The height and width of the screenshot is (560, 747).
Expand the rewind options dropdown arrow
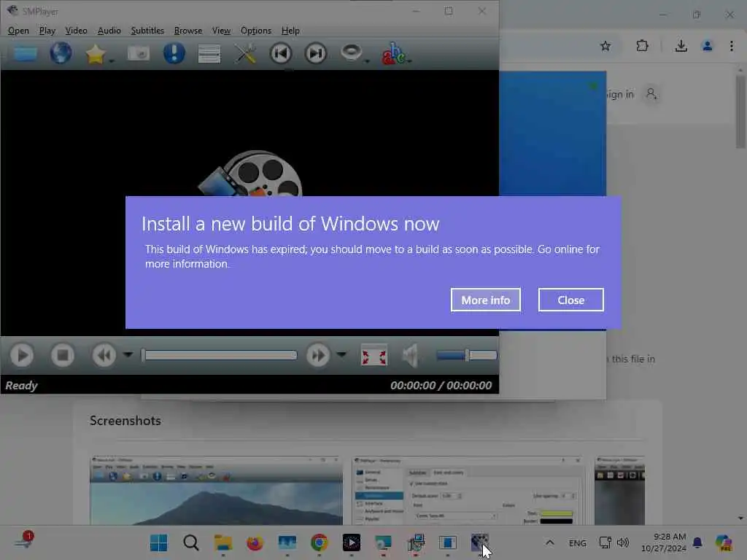pyautogui.click(x=128, y=355)
